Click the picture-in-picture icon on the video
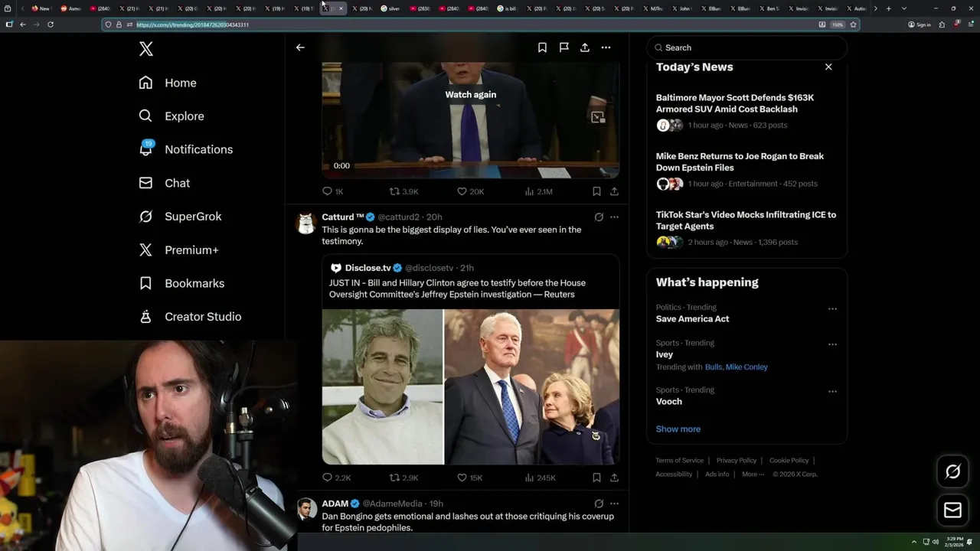The width and height of the screenshot is (980, 551). [x=598, y=117]
